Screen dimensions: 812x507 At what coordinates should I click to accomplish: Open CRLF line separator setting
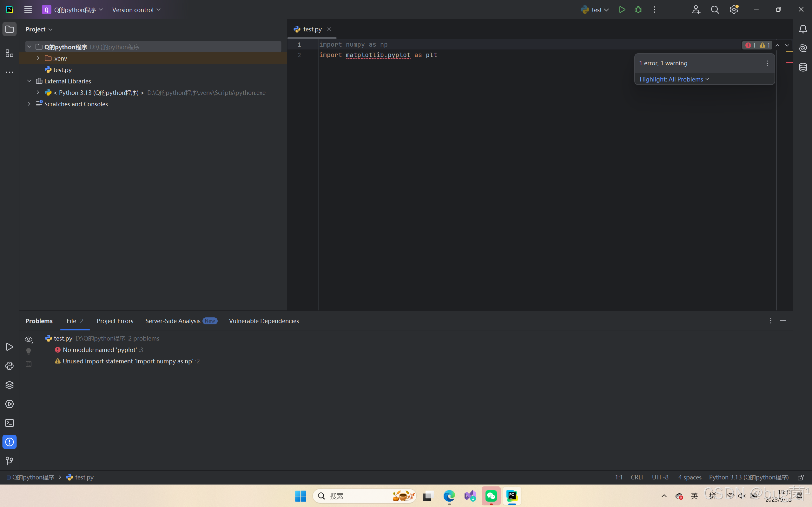(637, 478)
